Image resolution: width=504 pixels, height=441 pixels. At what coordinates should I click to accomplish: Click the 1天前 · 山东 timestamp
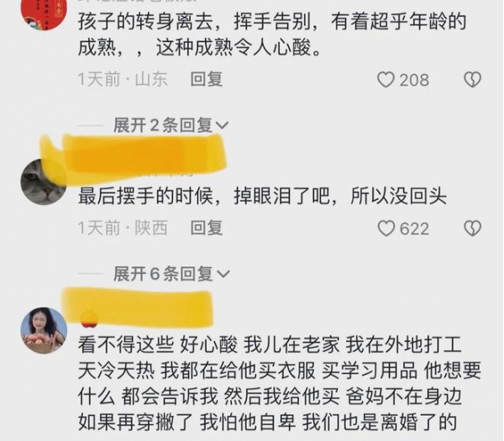pos(123,80)
